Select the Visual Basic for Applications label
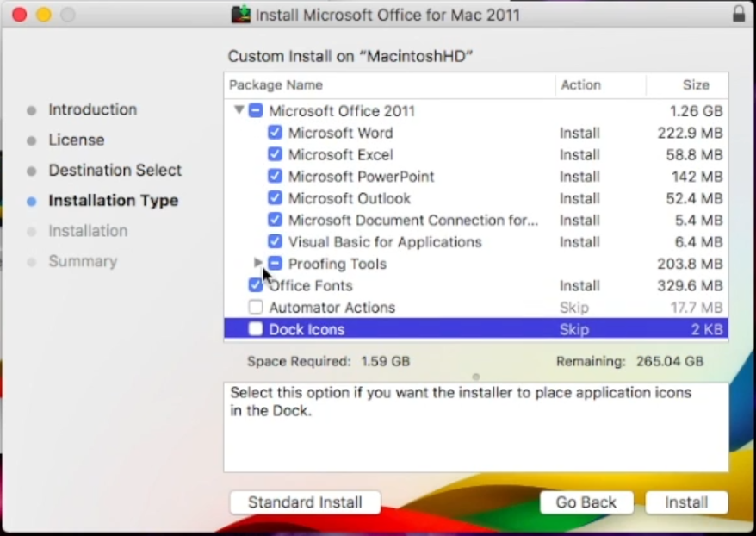 tap(385, 241)
